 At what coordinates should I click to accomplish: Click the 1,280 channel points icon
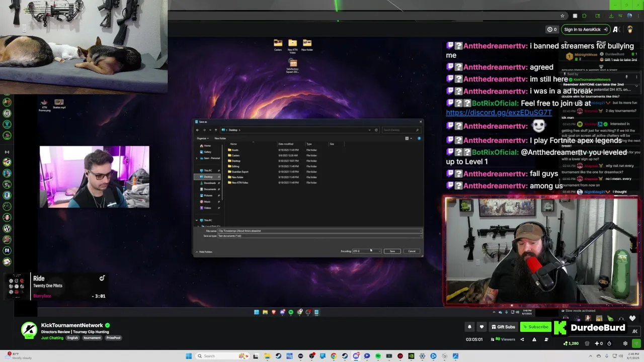pyautogui.click(x=565, y=343)
